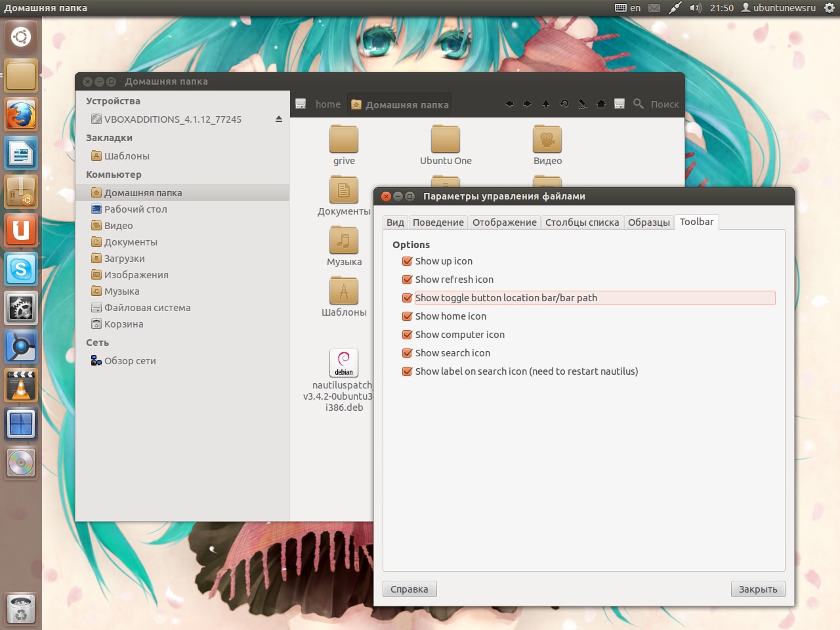Open the session gear menu in top panel
Image resolution: width=840 pixels, height=630 pixels.
pos(829,8)
